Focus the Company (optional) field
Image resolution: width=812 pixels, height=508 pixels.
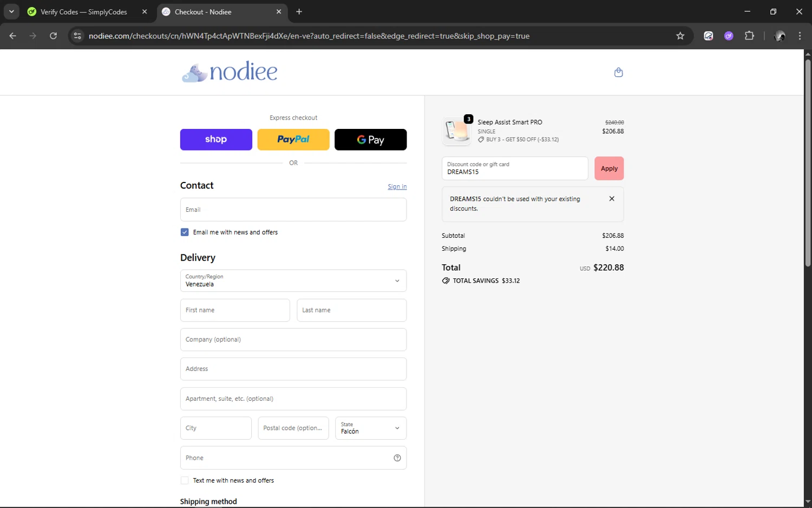(x=293, y=340)
